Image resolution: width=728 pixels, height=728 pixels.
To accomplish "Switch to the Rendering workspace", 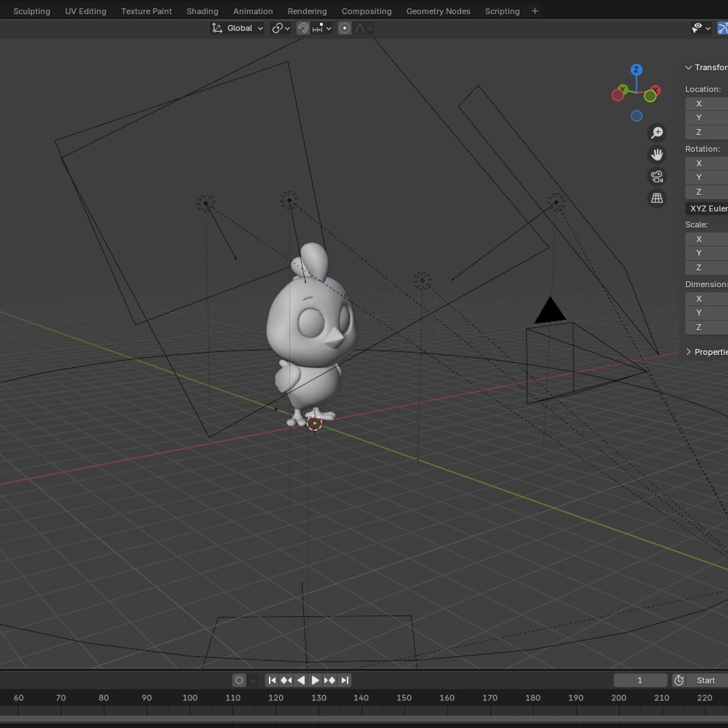I will 307,11.
